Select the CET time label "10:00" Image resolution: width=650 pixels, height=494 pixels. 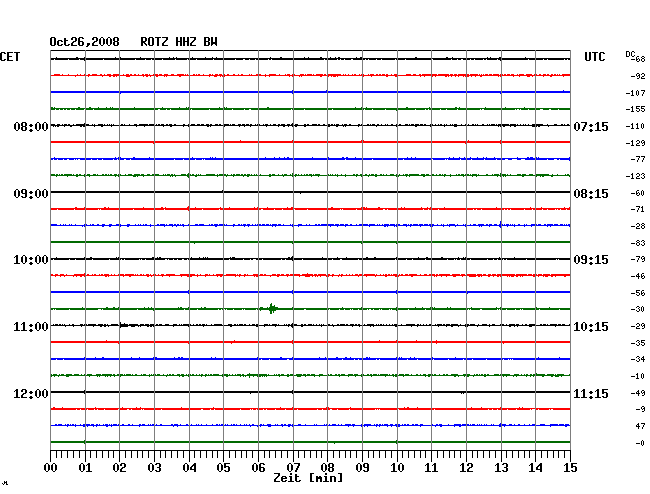31,260
